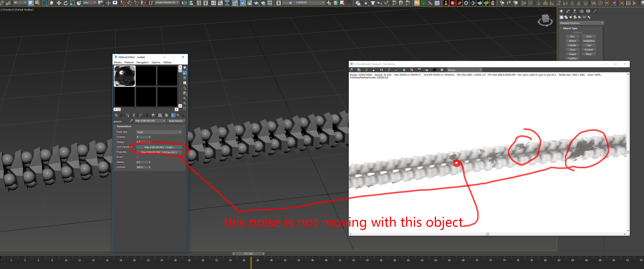Click the Teapot primitive button
The height and width of the screenshot is (269, 644).
click(572, 54)
